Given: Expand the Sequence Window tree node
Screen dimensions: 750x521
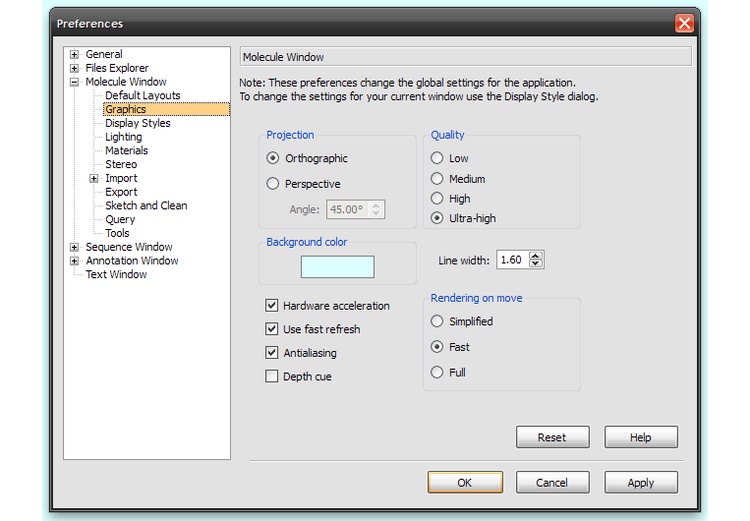Looking at the screenshot, I should (74, 247).
